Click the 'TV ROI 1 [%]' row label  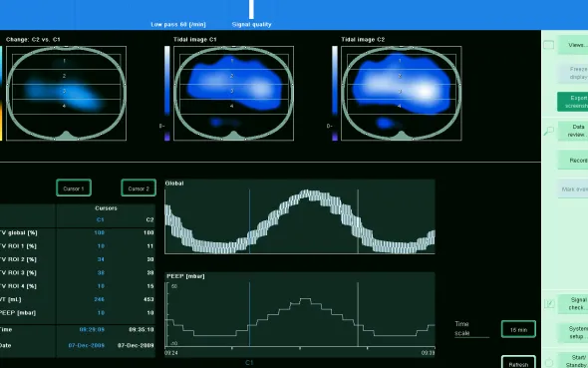[18, 246]
